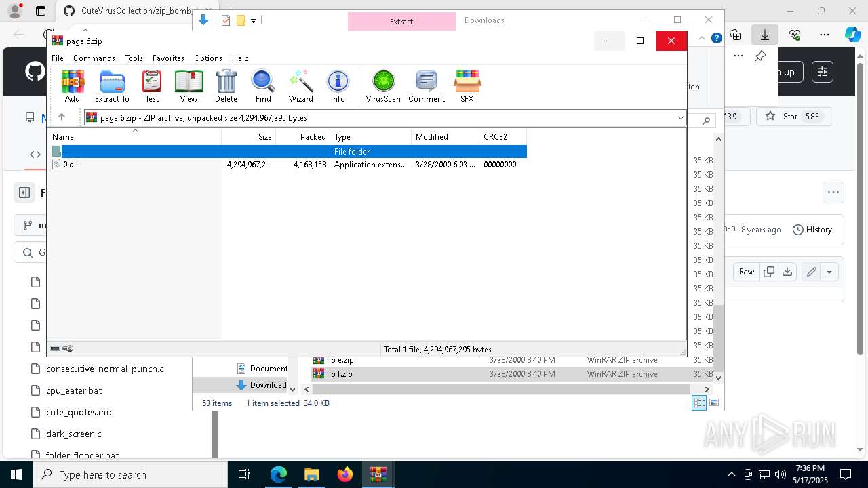The height and width of the screenshot is (488, 868).
Task: Sort by the Type column header
Action: pos(370,137)
